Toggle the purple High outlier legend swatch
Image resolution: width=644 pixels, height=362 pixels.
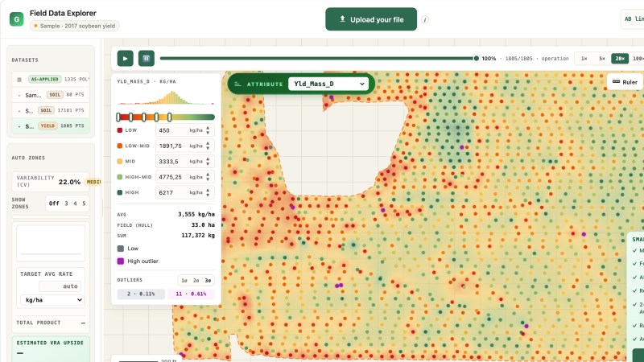[121, 261]
